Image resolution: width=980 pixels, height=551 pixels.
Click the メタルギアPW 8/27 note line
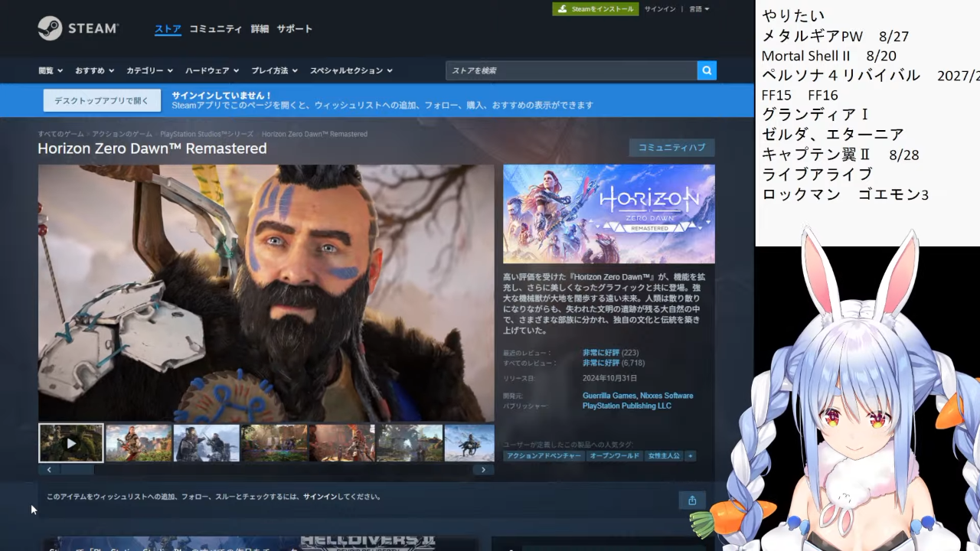[x=835, y=36]
